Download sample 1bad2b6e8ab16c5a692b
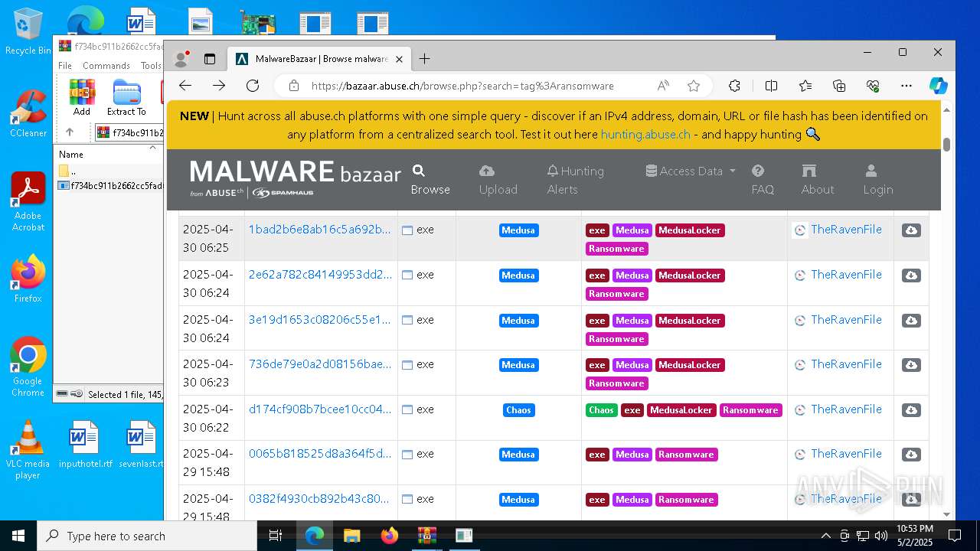This screenshot has width=980, height=551. tap(911, 230)
